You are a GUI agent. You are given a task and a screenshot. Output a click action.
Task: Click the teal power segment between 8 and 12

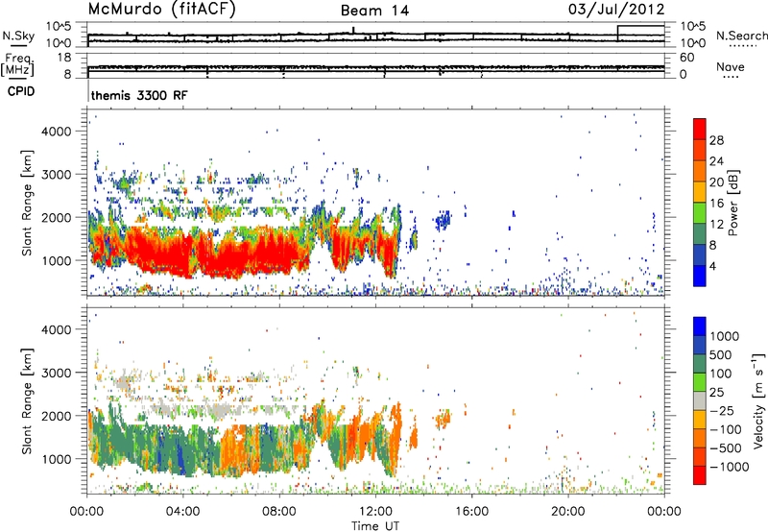700,233
